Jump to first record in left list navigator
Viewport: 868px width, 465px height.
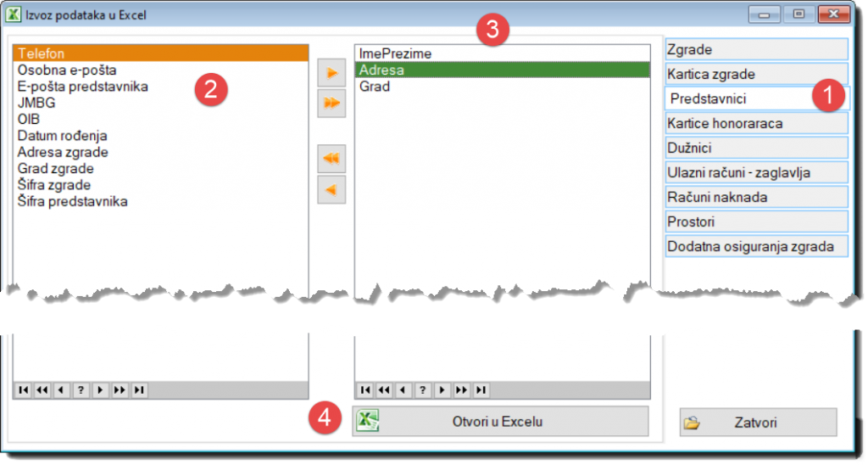(23, 390)
